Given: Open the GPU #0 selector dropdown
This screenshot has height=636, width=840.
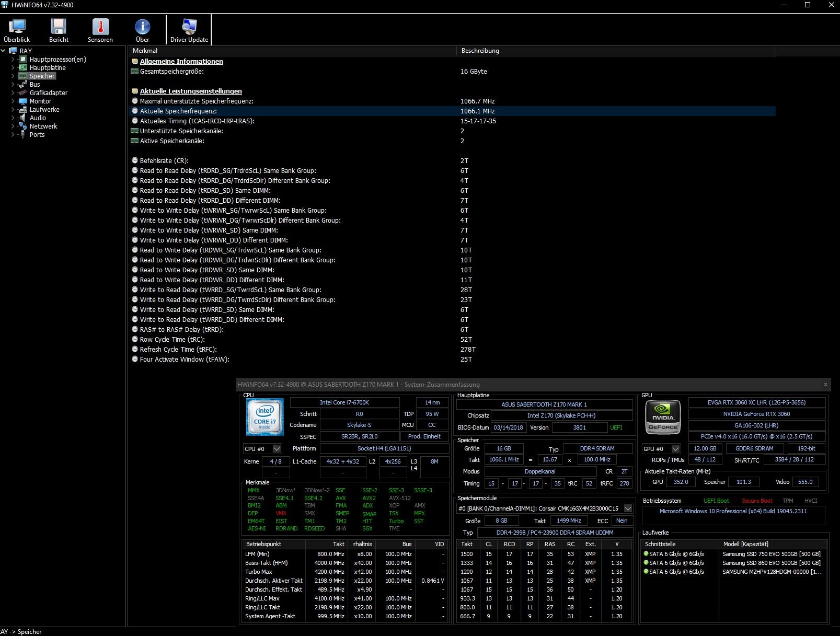Looking at the screenshot, I should [x=675, y=449].
